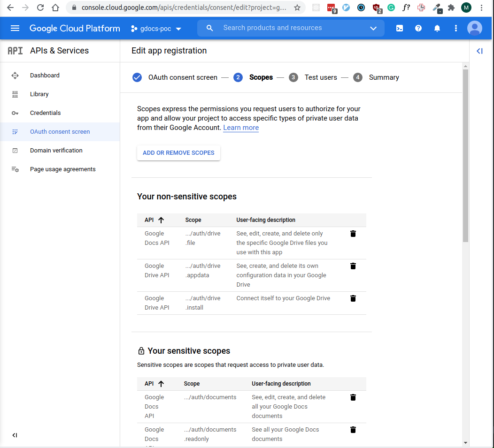494x448 pixels.
Task: Click ADD OR REMOVE SCOPES button
Action: 178,153
